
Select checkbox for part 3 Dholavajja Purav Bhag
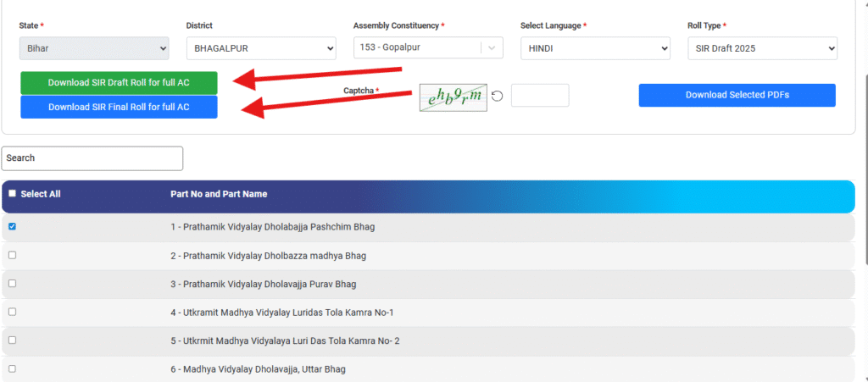12,284
